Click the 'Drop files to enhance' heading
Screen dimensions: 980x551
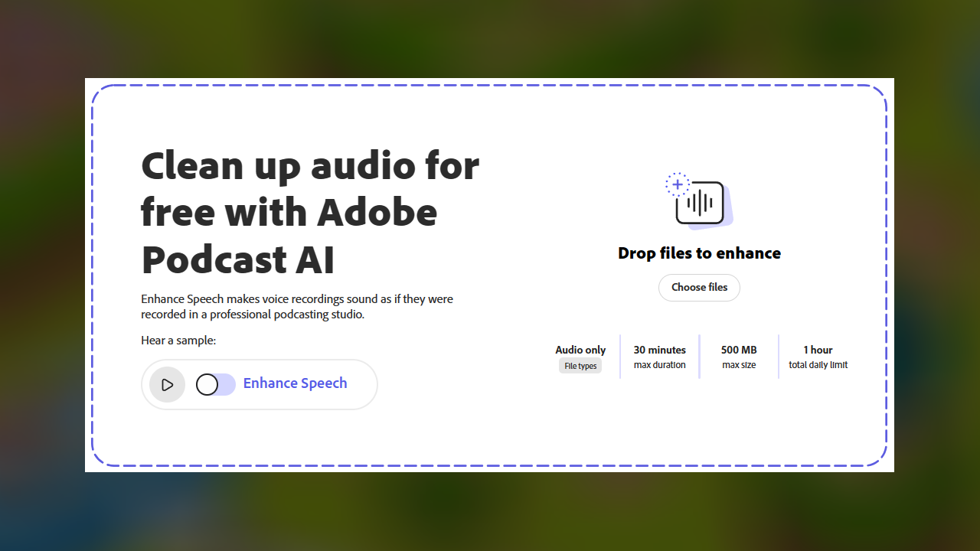699,253
